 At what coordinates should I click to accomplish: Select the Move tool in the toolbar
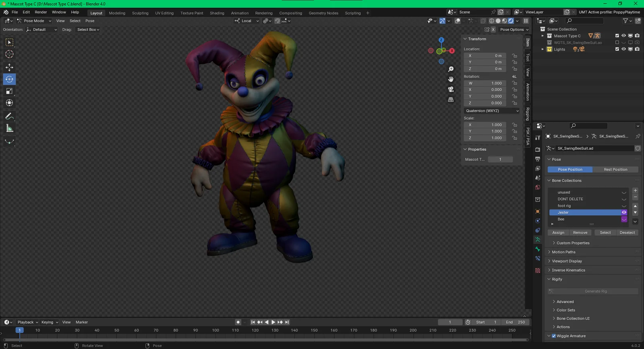click(x=9, y=67)
